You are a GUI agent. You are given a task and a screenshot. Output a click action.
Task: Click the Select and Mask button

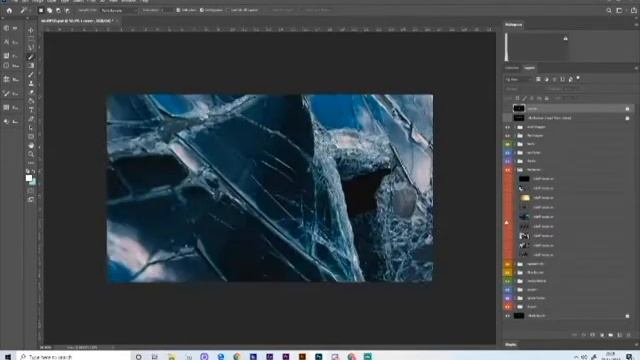point(317,10)
